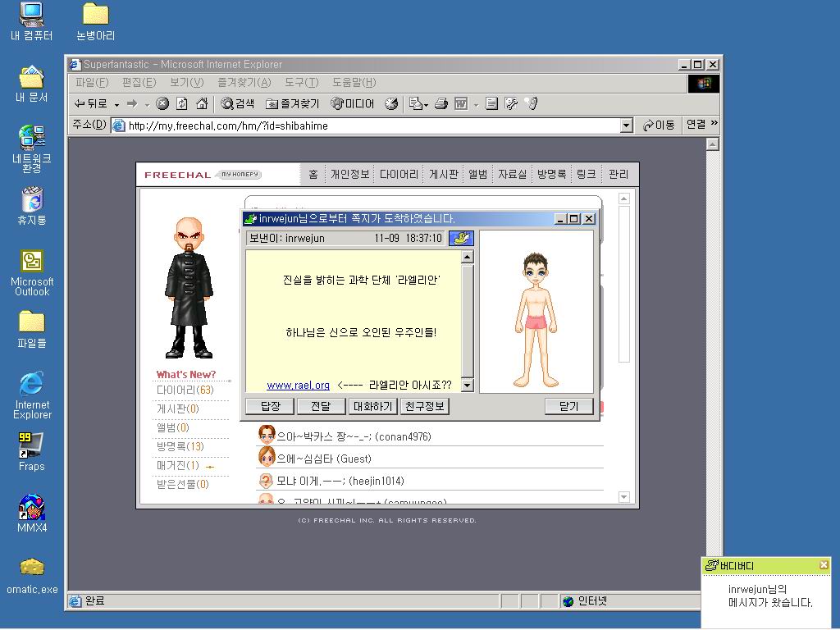
Task: Click the Stop icon in browser toolbar
Action: 162,103
